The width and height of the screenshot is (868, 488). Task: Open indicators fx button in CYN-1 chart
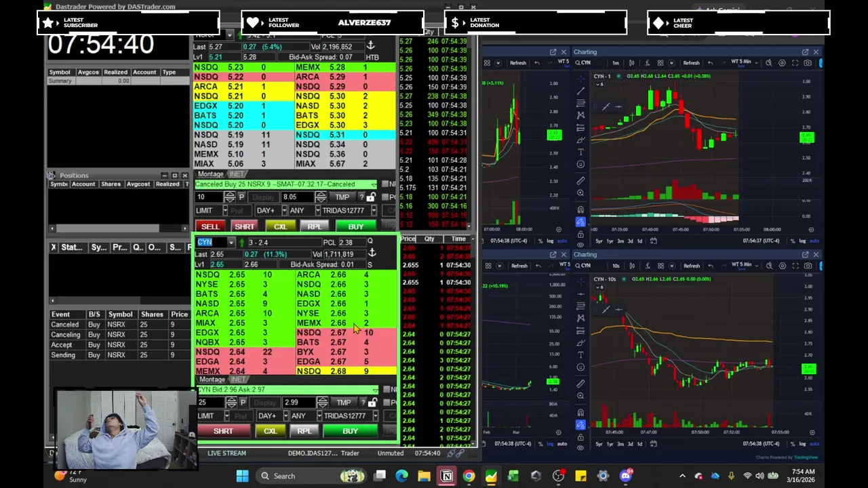[x=648, y=63]
